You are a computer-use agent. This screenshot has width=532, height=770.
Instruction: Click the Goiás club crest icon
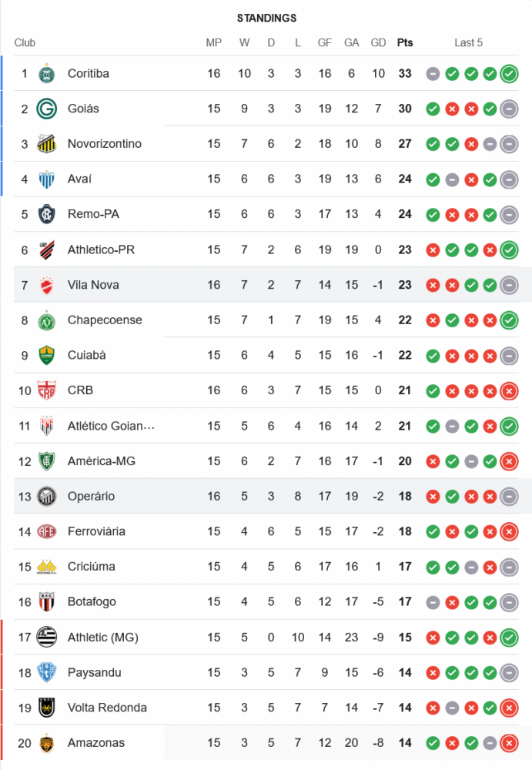tap(47, 109)
